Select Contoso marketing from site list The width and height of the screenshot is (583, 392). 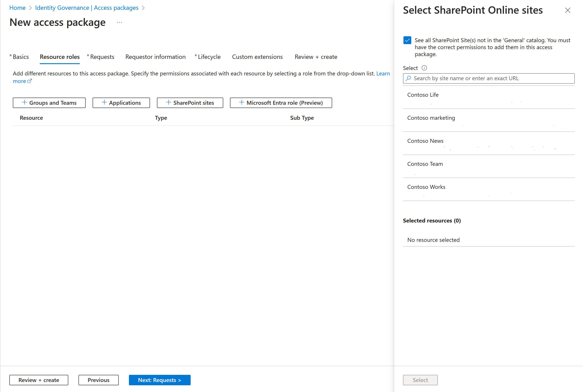431,117
